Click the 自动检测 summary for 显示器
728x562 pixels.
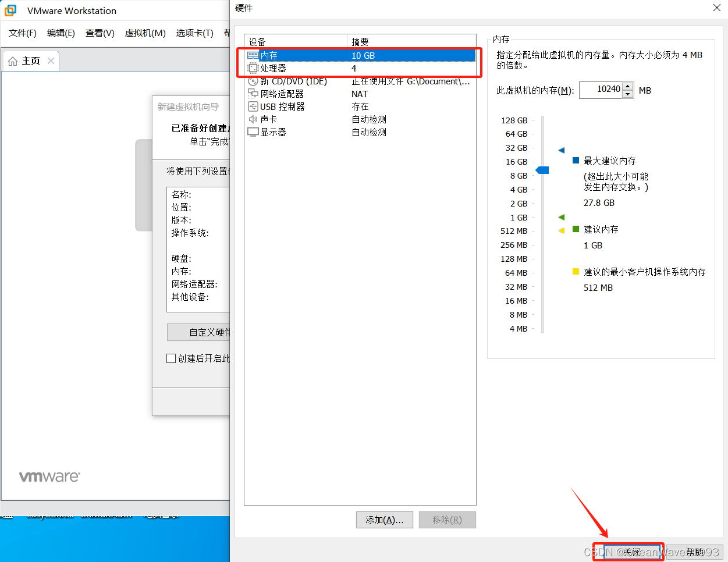(x=369, y=132)
